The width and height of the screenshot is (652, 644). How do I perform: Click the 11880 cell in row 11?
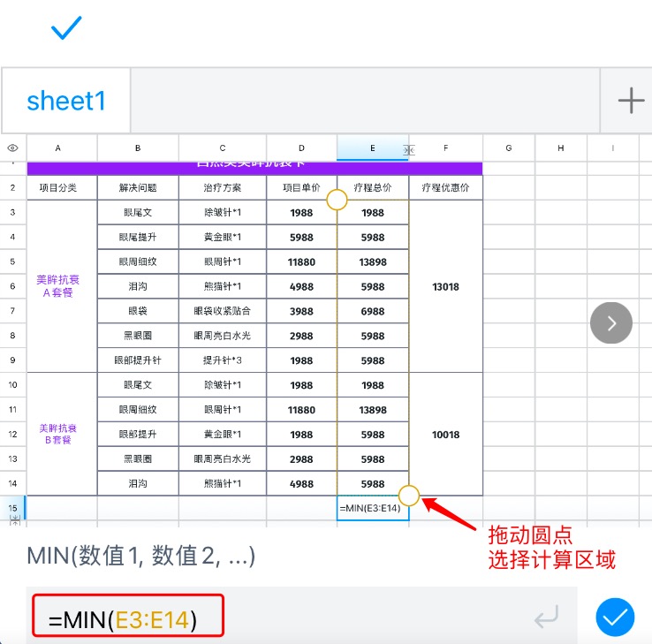tap(301, 410)
